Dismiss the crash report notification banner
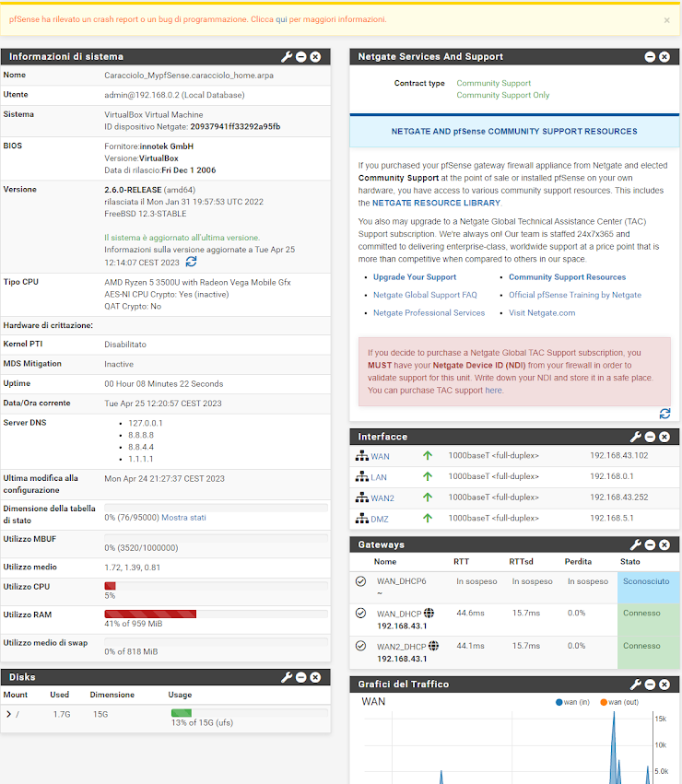The image size is (682, 784). point(666,20)
